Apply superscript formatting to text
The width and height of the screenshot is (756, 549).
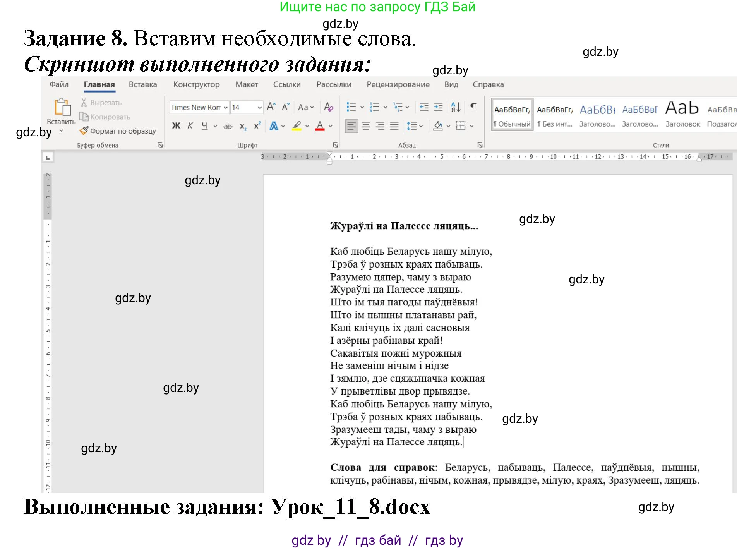click(x=257, y=125)
